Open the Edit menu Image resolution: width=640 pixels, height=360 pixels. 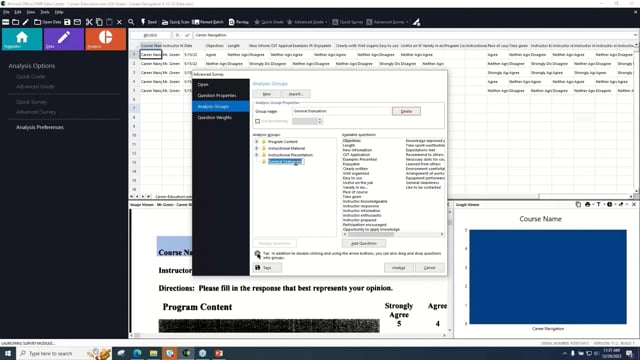(18, 12)
